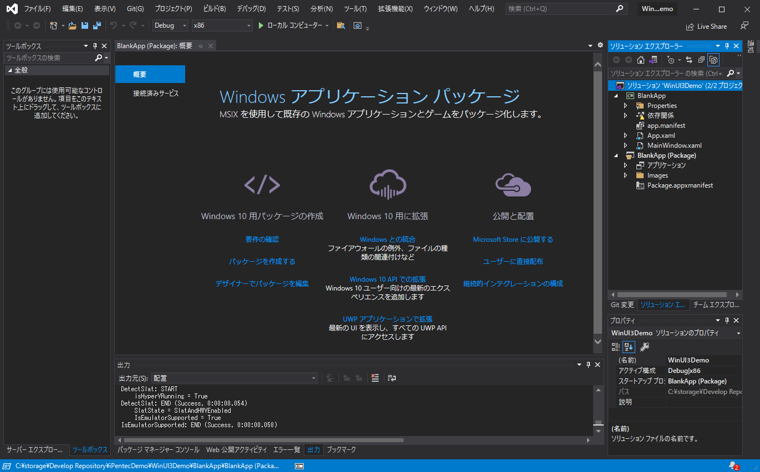Show properties categorized in Properties panel
Image resolution: width=760 pixels, height=472 pixels.
point(616,346)
